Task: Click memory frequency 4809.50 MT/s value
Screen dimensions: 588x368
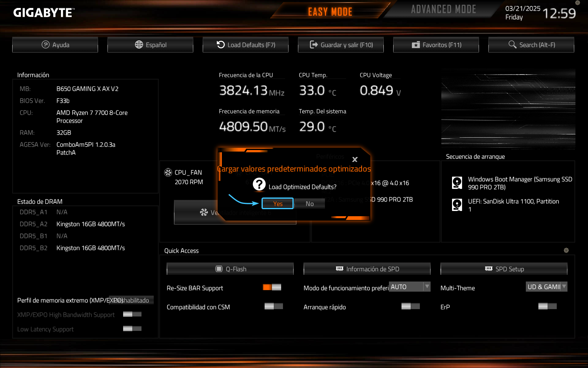Action: click(x=252, y=127)
